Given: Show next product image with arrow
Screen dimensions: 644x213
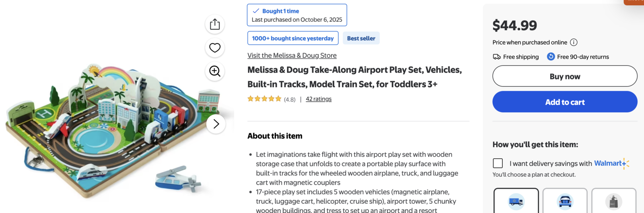Looking at the screenshot, I should (216, 124).
